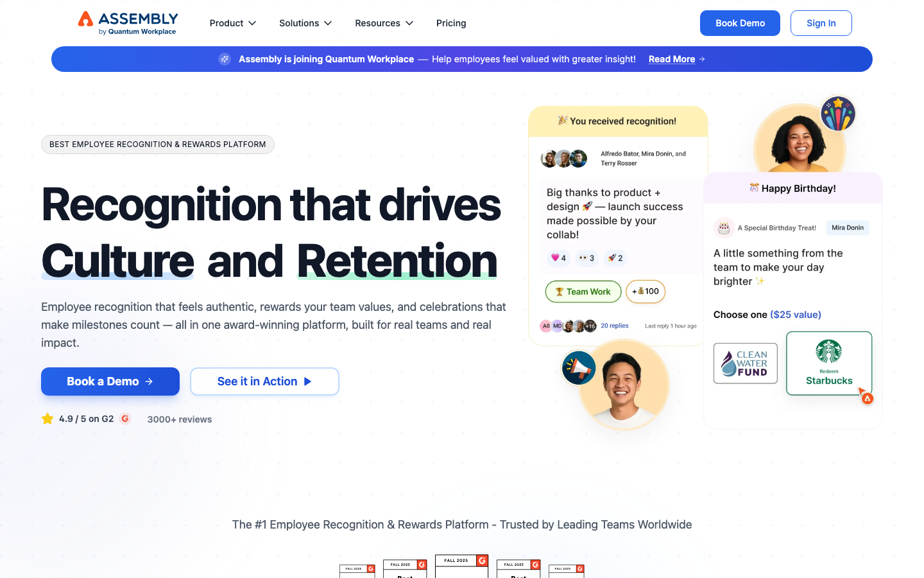Click the red G2 logo beside the rating
This screenshot has height=578, width=924.
coord(126,419)
